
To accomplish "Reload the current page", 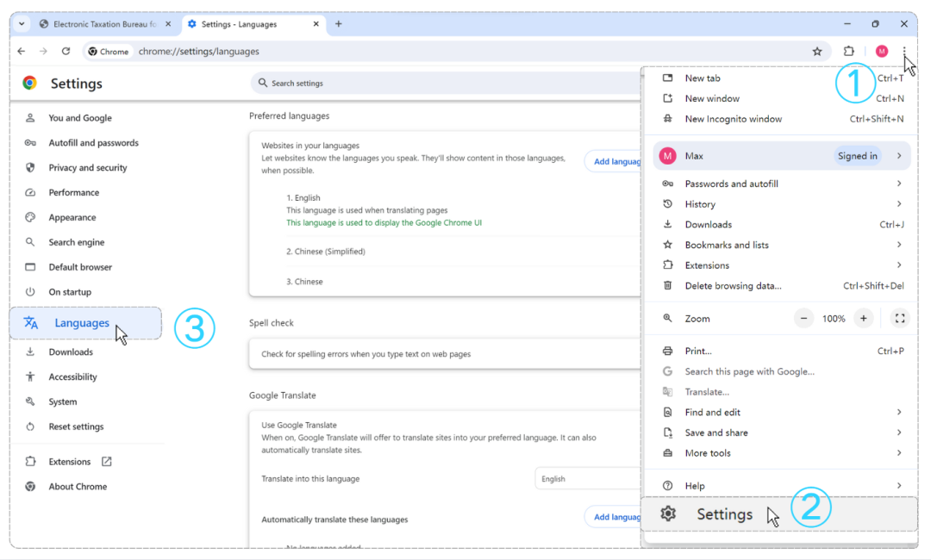I will (66, 52).
